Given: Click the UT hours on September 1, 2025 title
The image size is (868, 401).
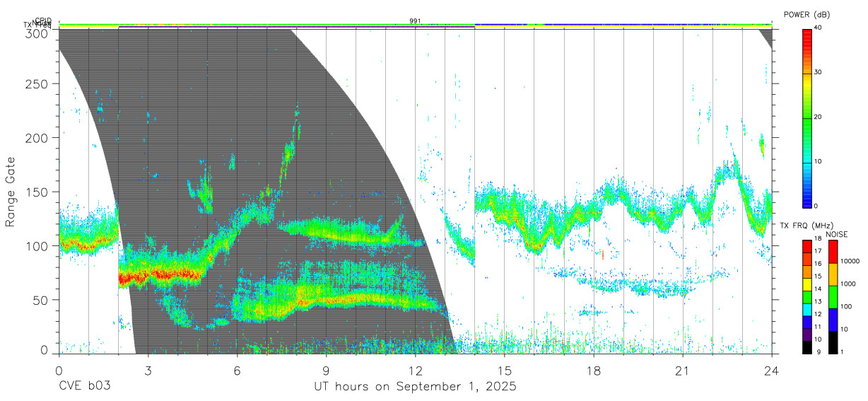Looking at the screenshot, I should (415, 387).
